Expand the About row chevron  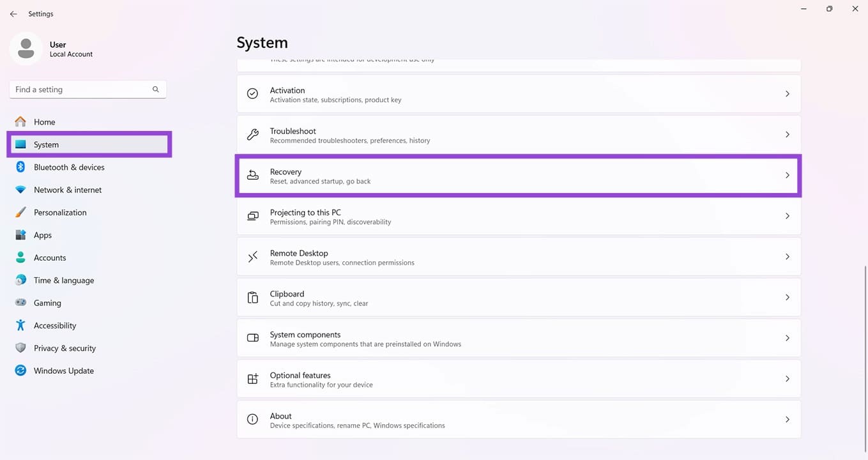787,419
